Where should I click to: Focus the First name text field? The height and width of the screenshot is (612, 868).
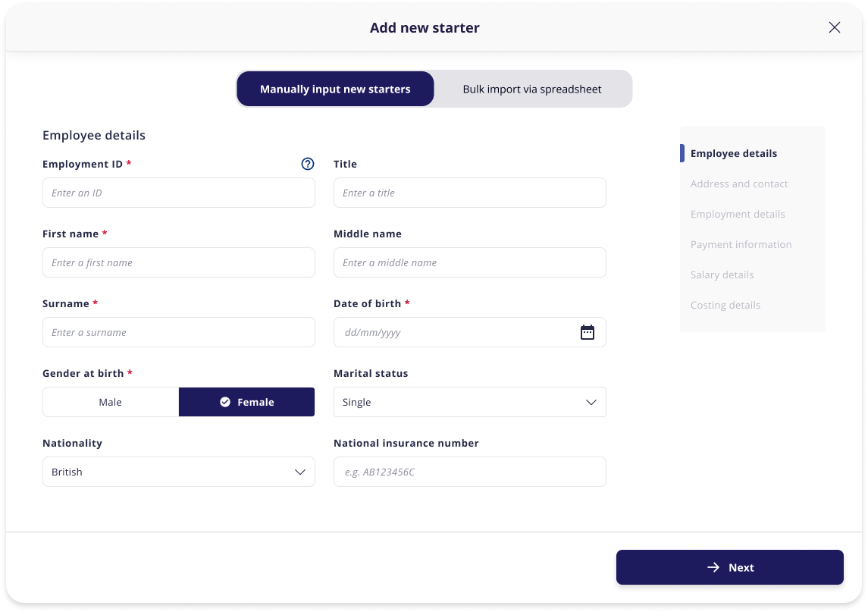(179, 262)
